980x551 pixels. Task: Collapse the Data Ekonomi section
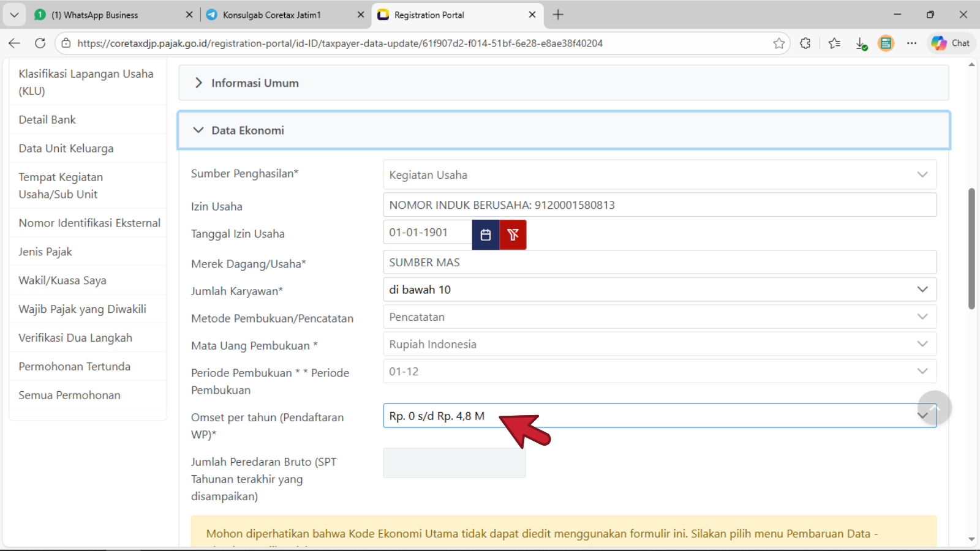coord(247,130)
